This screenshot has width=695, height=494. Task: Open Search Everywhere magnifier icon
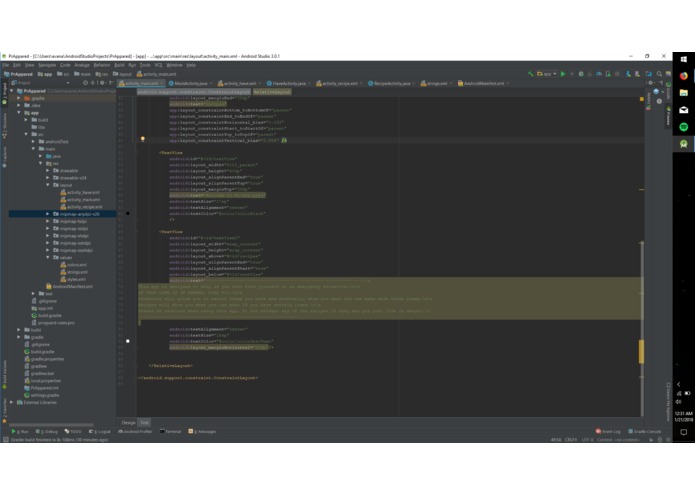click(659, 74)
